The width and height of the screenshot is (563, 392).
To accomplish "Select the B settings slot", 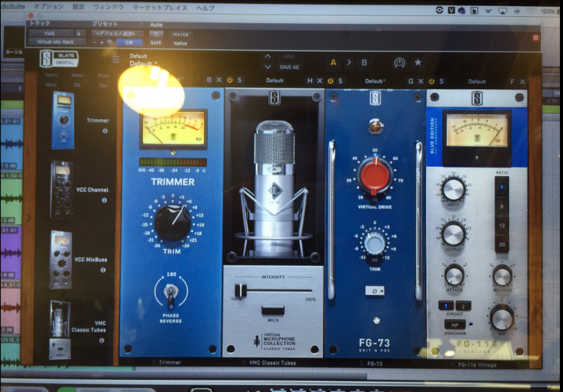I will pyautogui.click(x=364, y=62).
